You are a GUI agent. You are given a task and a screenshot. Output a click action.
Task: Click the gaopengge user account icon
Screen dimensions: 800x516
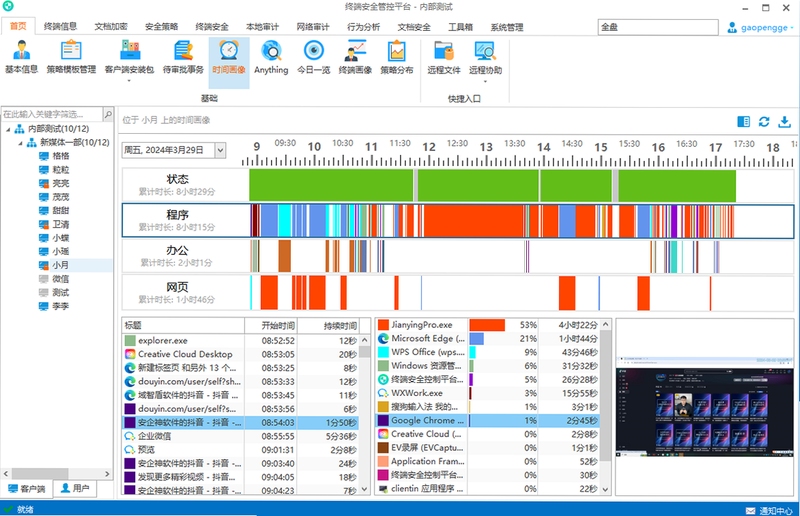[732, 28]
